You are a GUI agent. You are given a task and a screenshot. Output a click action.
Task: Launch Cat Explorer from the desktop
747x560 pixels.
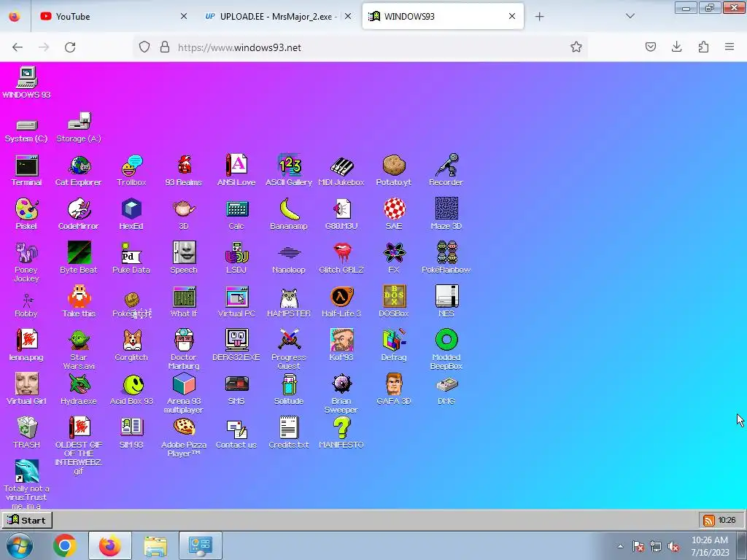pyautogui.click(x=79, y=170)
